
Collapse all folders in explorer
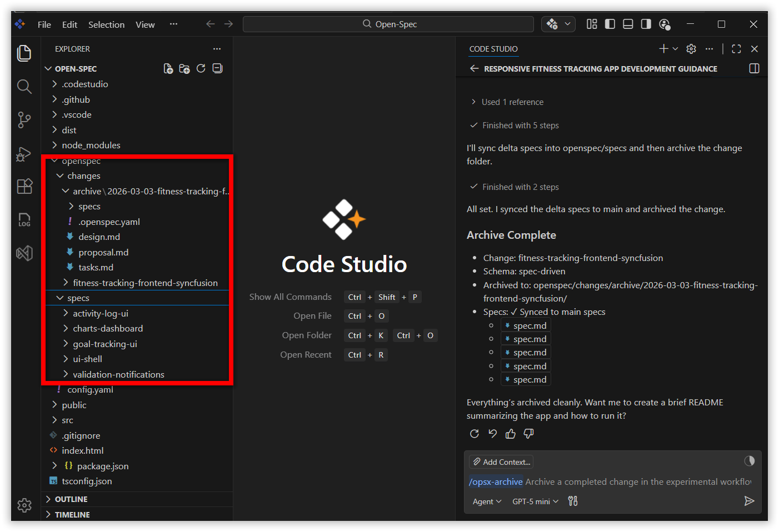pos(218,68)
